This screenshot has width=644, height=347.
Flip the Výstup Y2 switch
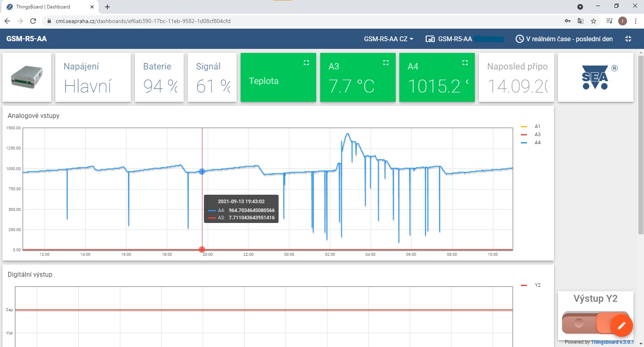click(x=596, y=322)
